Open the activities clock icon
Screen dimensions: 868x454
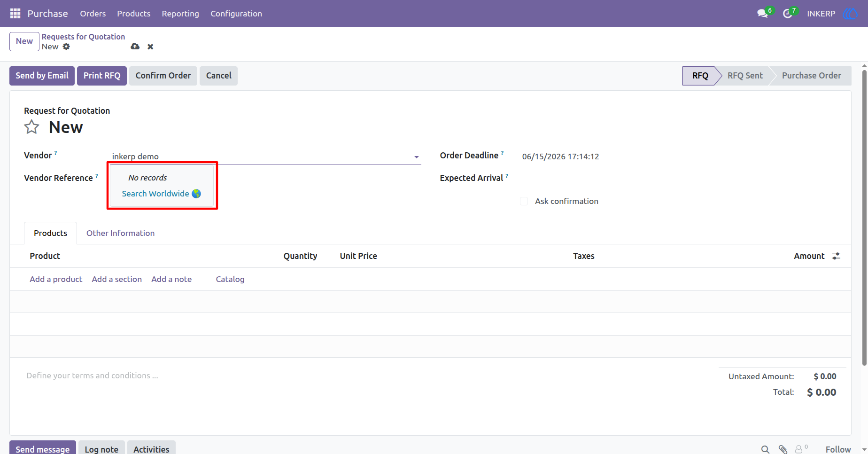click(788, 14)
